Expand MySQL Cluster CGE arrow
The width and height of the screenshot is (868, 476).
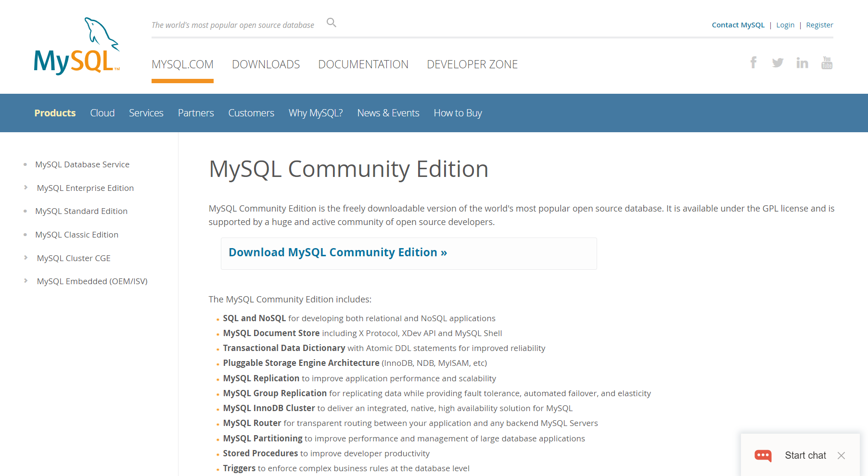26,258
